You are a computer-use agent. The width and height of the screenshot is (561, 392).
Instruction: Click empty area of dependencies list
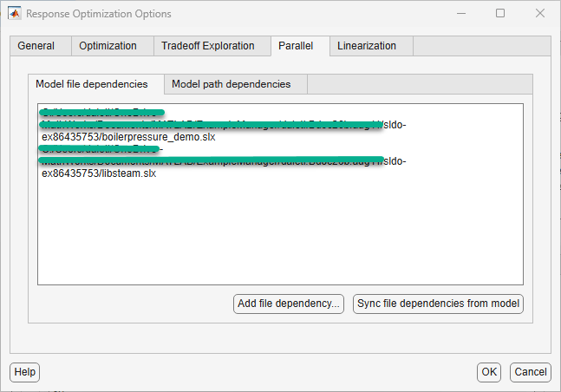280,232
